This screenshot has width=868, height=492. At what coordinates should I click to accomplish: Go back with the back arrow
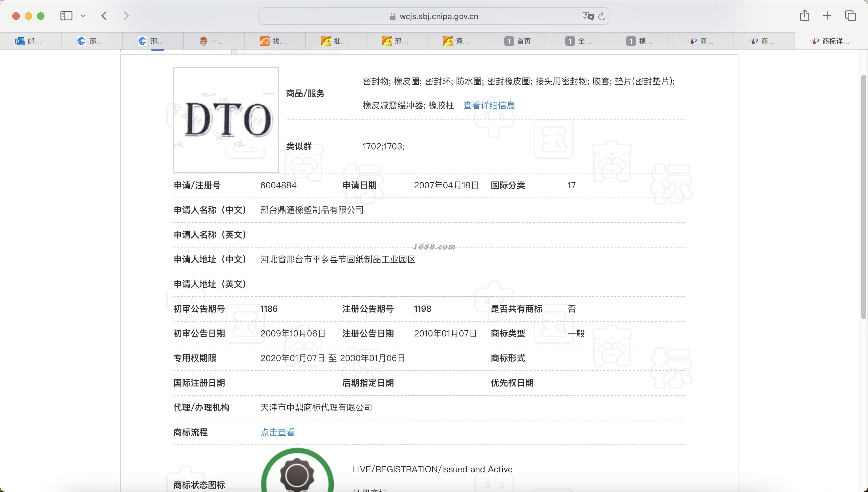click(104, 16)
